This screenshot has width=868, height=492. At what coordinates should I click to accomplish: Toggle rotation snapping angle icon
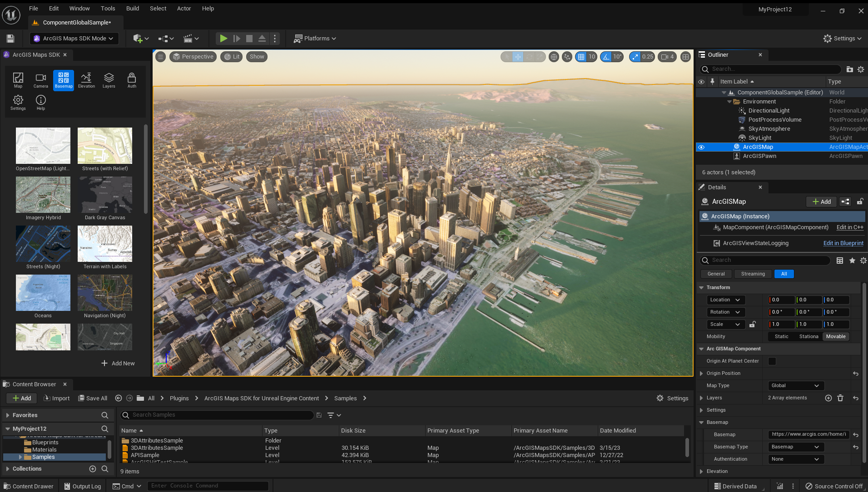(606, 57)
